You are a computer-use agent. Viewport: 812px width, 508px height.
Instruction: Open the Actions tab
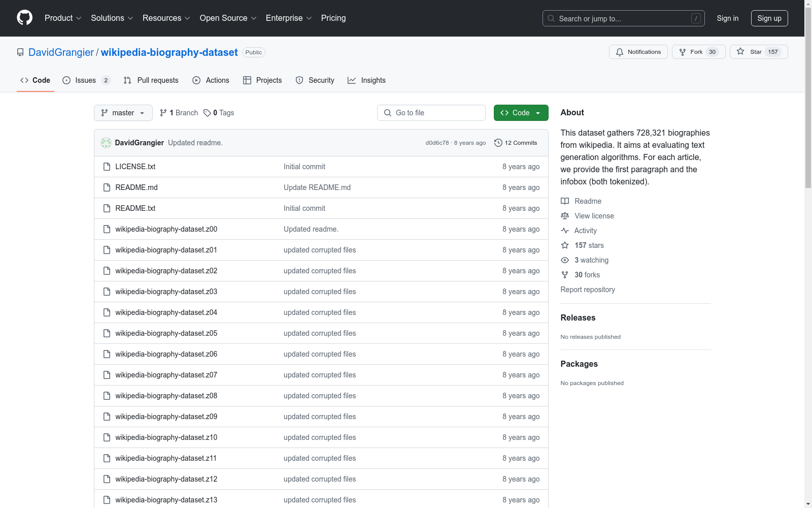coord(211,80)
